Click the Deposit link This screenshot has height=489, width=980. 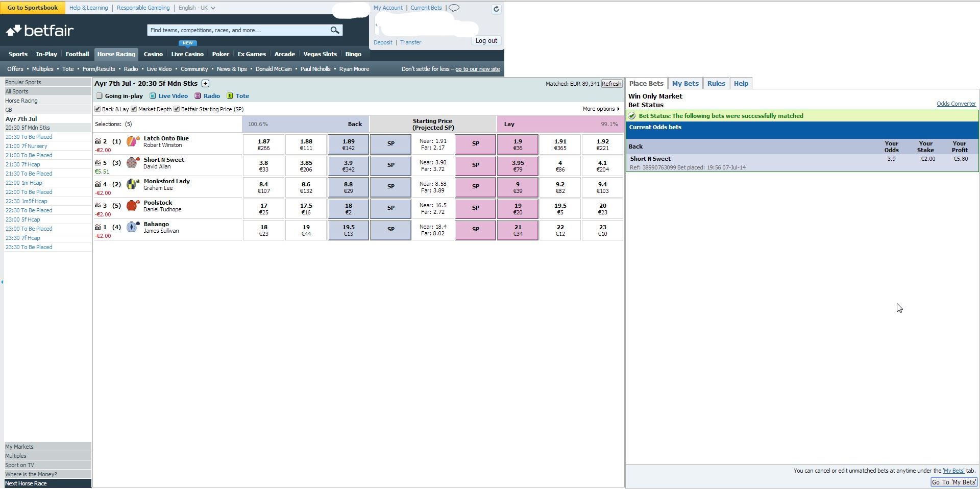click(383, 42)
